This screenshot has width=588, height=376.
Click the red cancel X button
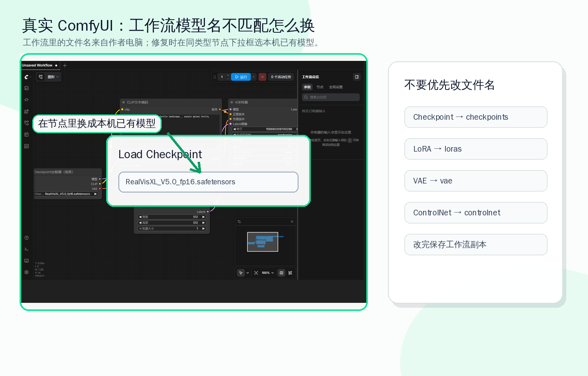point(263,77)
